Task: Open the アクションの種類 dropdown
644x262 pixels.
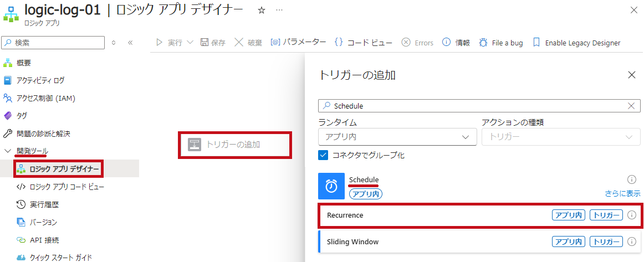Action: [x=561, y=137]
